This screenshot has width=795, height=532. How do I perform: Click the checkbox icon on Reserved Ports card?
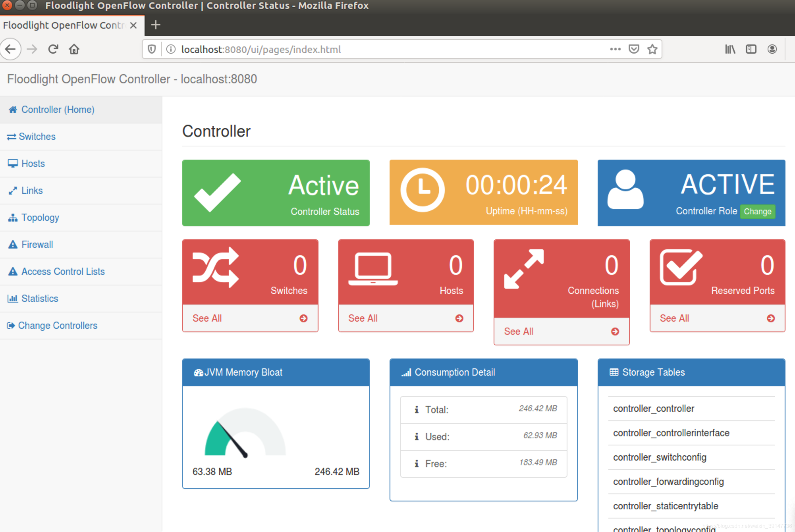click(681, 267)
